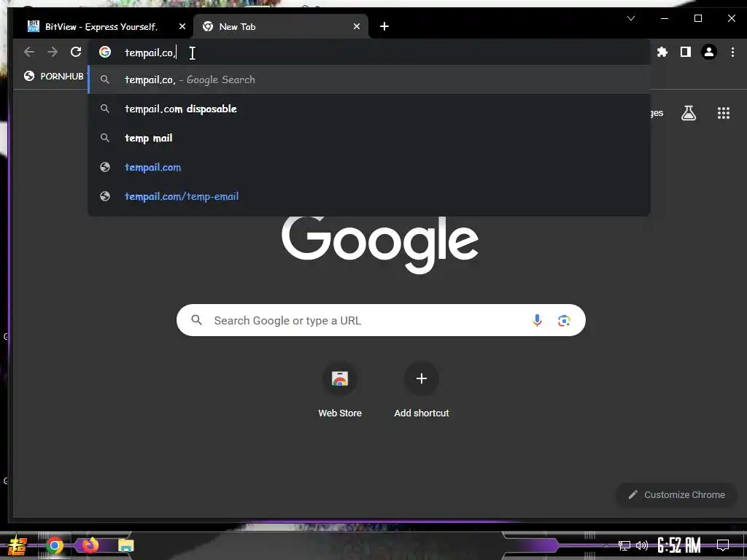This screenshot has height=560, width=747.
Task: Click the Start button on taskbar
Action: (17, 545)
